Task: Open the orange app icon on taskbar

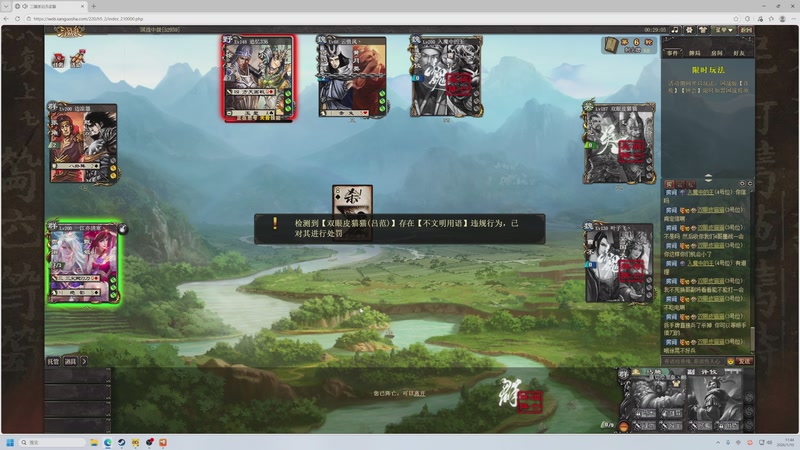Action: [x=163, y=442]
